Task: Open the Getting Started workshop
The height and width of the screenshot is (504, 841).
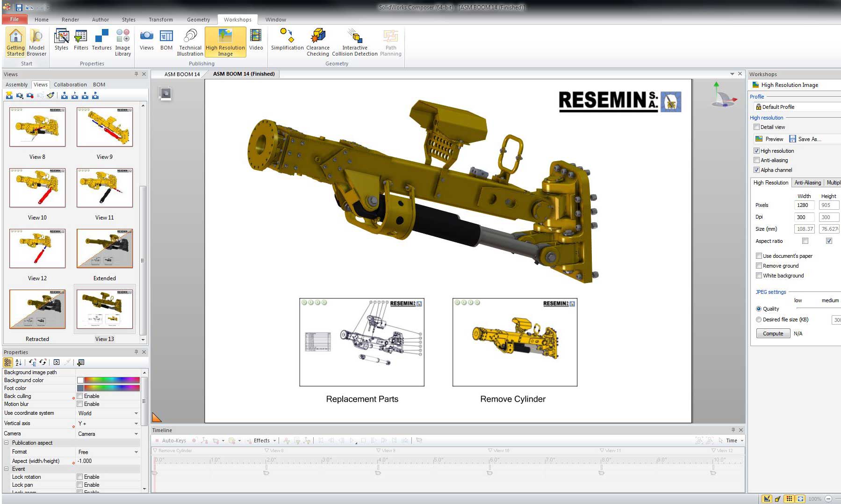Action: (x=15, y=42)
